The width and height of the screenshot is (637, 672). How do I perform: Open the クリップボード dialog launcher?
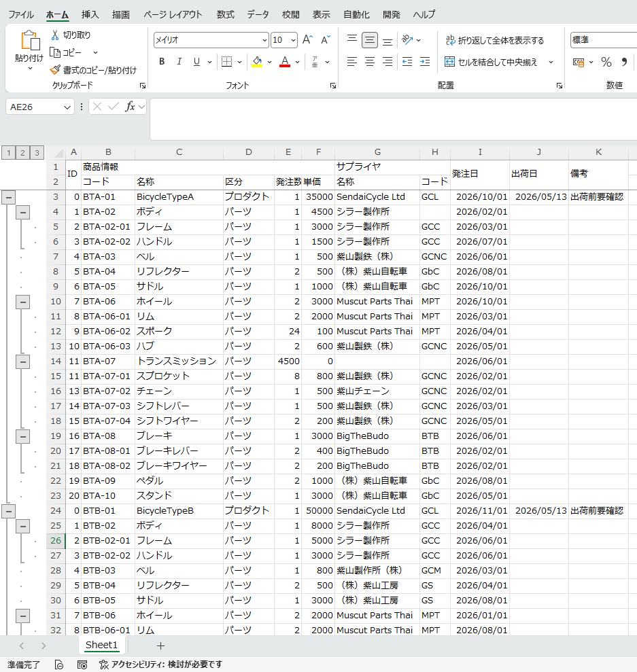[x=143, y=86]
